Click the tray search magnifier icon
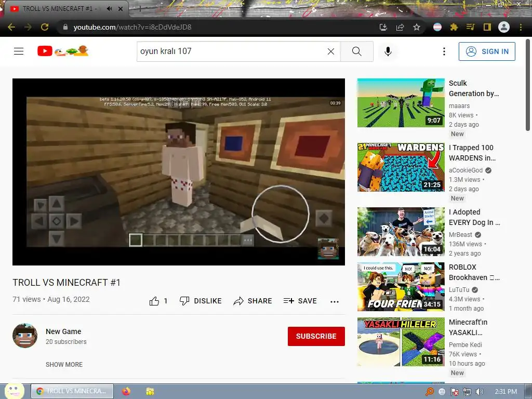This screenshot has height=399, width=532. 430,392
